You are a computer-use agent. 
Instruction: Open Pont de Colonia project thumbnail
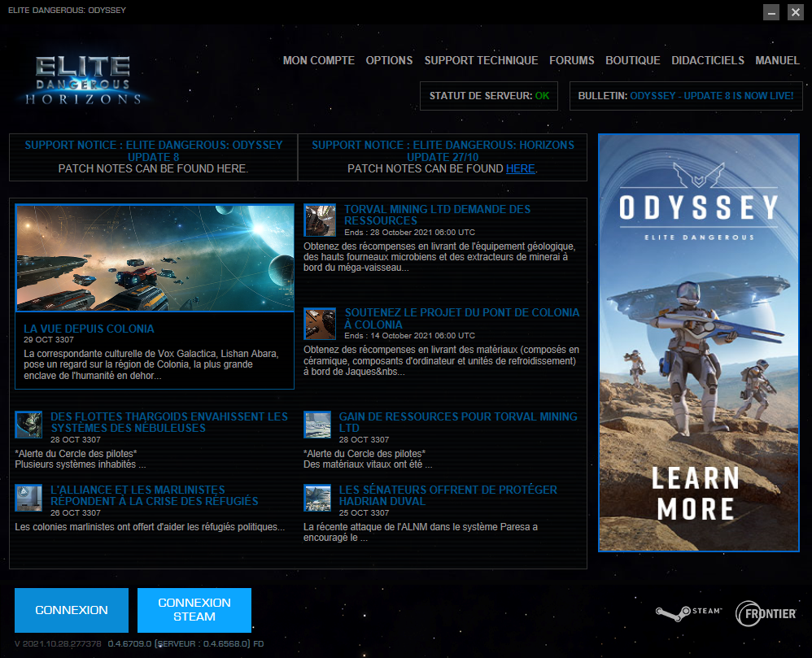click(320, 324)
